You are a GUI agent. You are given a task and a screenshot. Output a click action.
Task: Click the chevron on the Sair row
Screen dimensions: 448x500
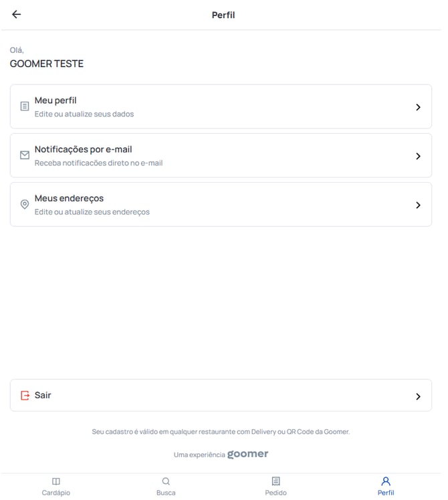click(418, 396)
